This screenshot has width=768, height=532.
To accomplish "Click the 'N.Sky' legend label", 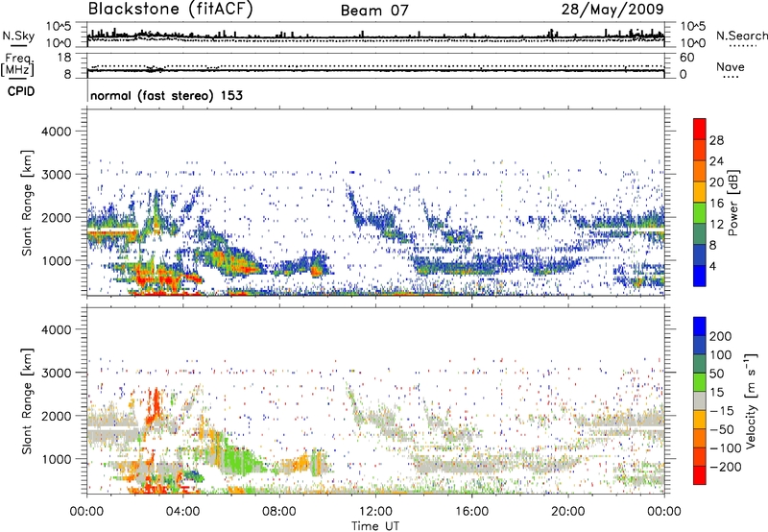I will coord(18,36).
